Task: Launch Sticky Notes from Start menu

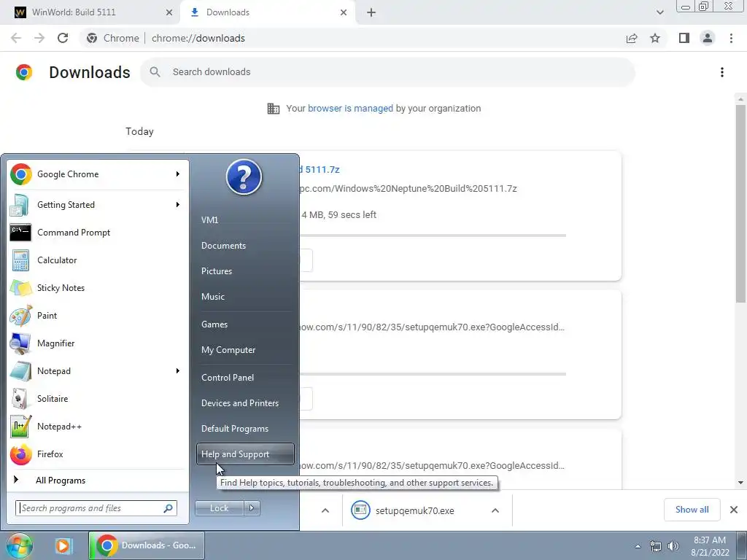Action: coord(98,287)
